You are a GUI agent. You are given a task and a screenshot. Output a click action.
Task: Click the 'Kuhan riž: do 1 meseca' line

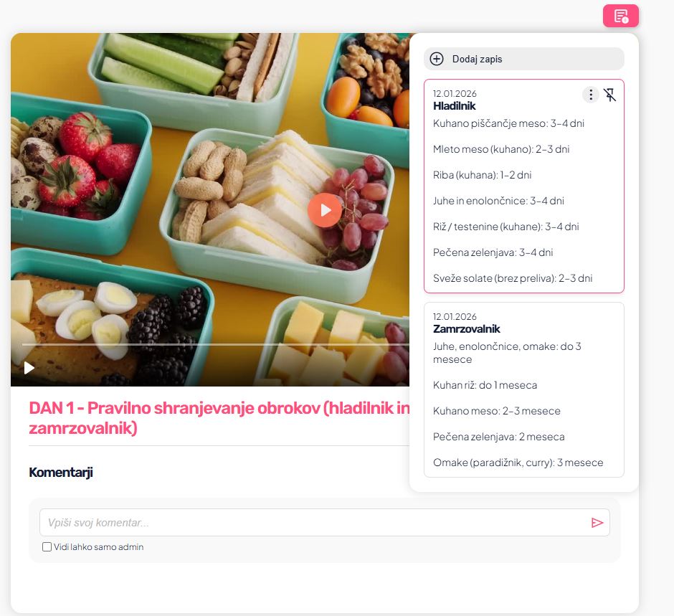[x=485, y=385]
